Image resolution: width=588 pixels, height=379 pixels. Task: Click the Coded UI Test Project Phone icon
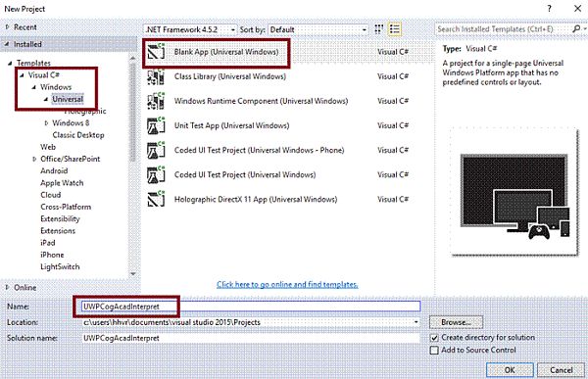coord(156,150)
